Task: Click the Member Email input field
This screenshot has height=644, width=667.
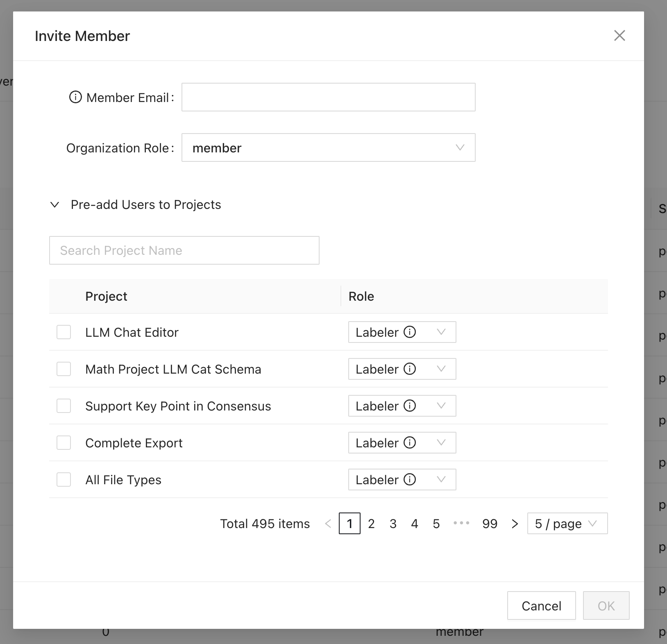Action: [328, 97]
